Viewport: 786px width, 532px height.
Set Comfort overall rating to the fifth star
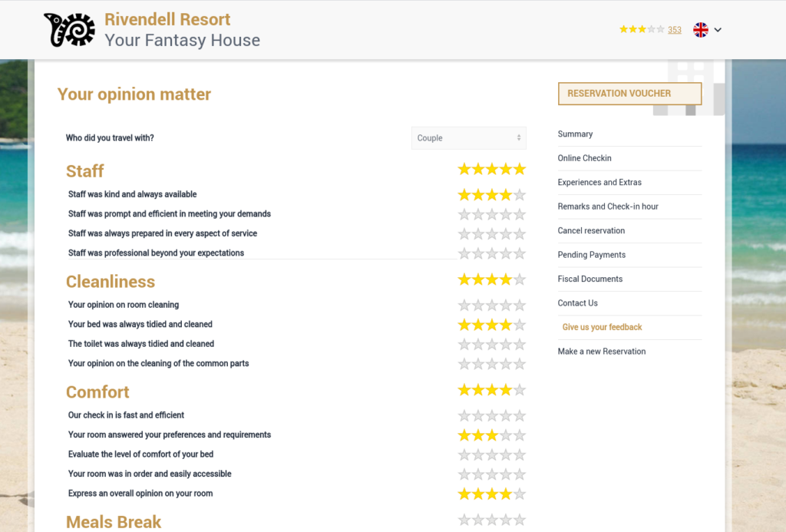[x=520, y=390]
